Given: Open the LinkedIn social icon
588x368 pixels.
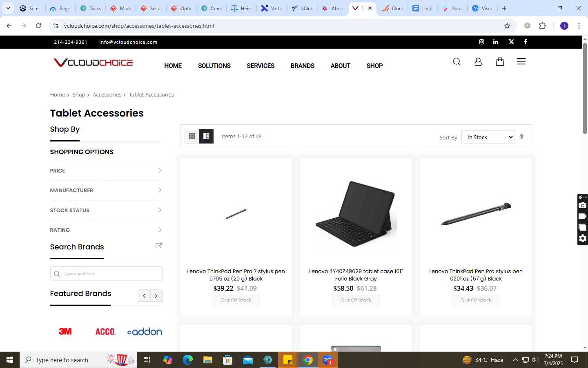Looking at the screenshot, I should (x=496, y=42).
